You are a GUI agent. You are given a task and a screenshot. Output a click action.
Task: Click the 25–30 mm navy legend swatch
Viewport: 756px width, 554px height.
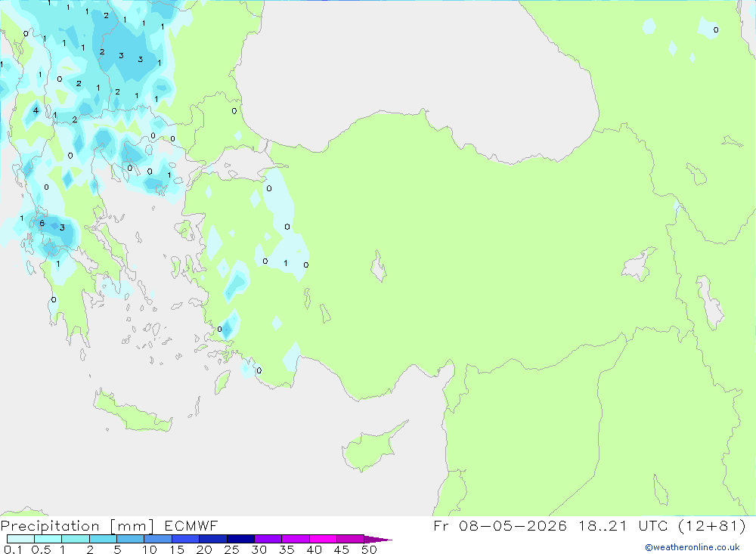click(x=240, y=539)
